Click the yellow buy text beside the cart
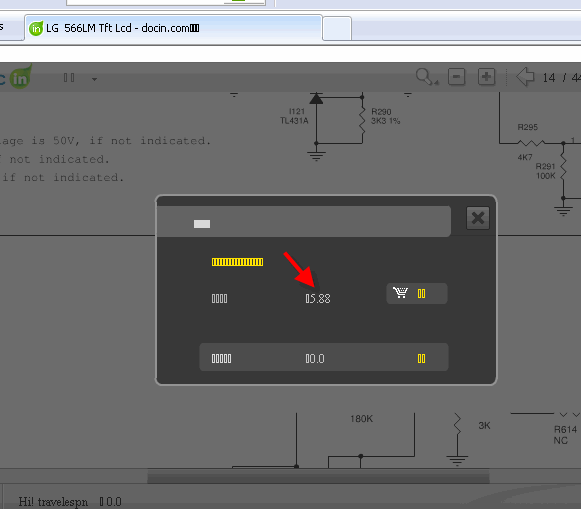The width and height of the screenshot is (581, 509). pos(422,294)
